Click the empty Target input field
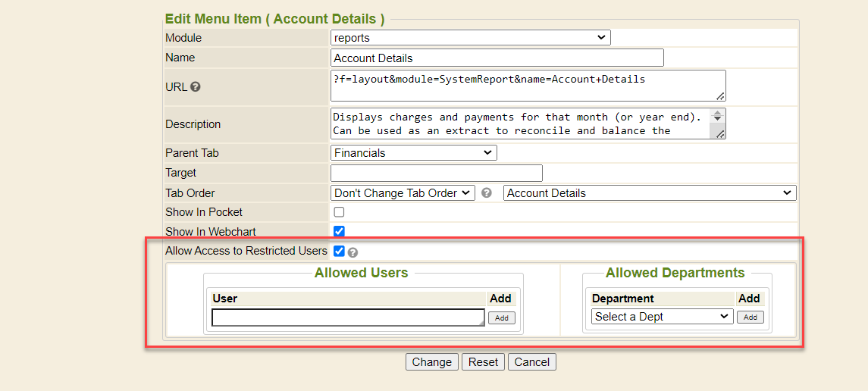The image size is (868, 391). [x=437, y=174]
